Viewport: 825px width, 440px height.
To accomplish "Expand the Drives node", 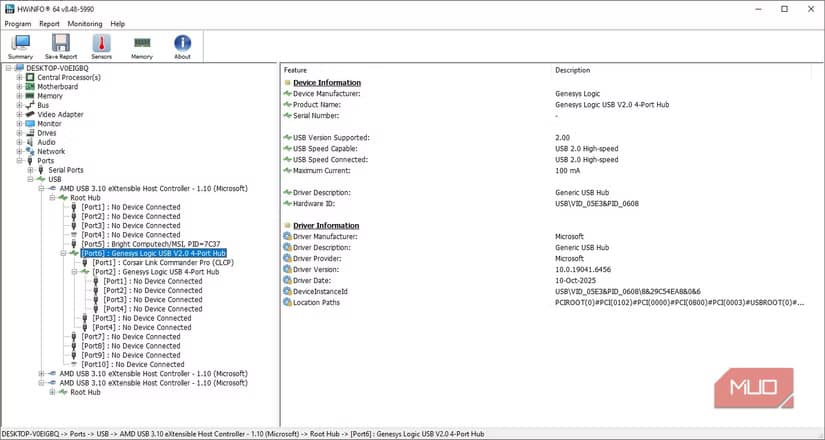I will [19, 133].
